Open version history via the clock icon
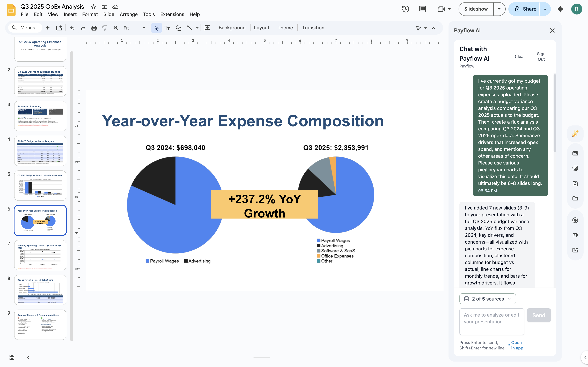 405,9
